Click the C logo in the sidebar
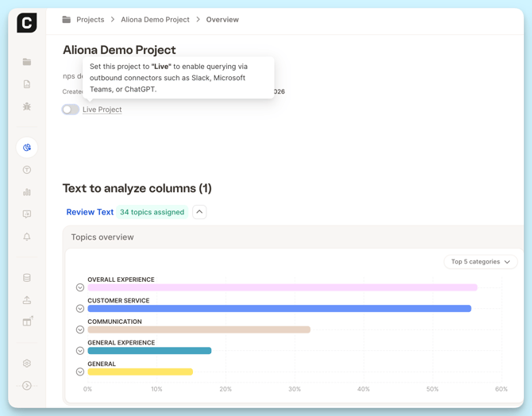Screen dimensions: 532x416 point(27,23)
